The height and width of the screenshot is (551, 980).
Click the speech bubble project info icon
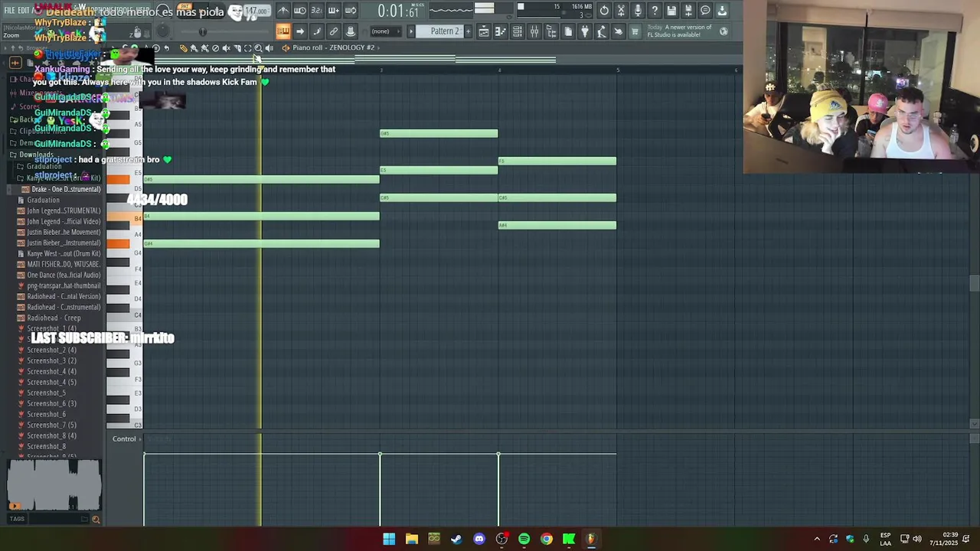pyautogui.click(x=705, y=11)
